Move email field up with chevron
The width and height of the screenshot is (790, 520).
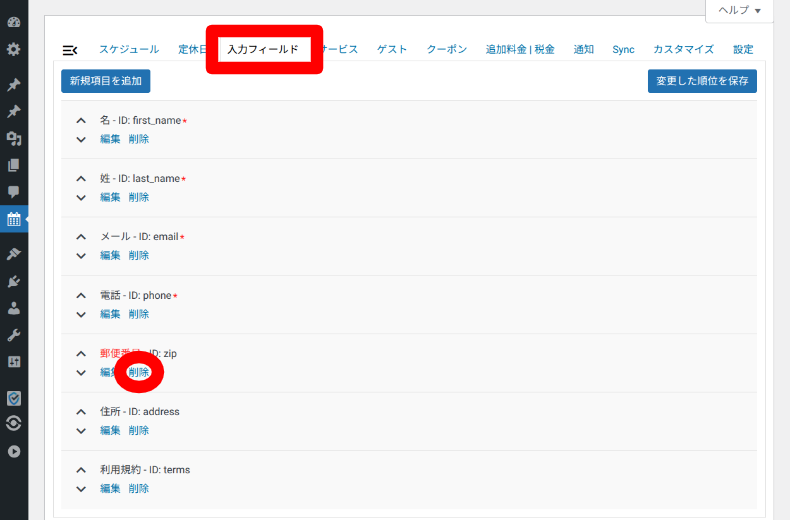tap(81, 237)
